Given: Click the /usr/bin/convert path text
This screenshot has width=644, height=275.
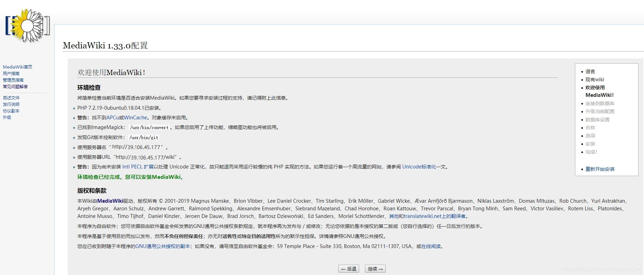Looking at the screenshot, I should pos(149,128).
